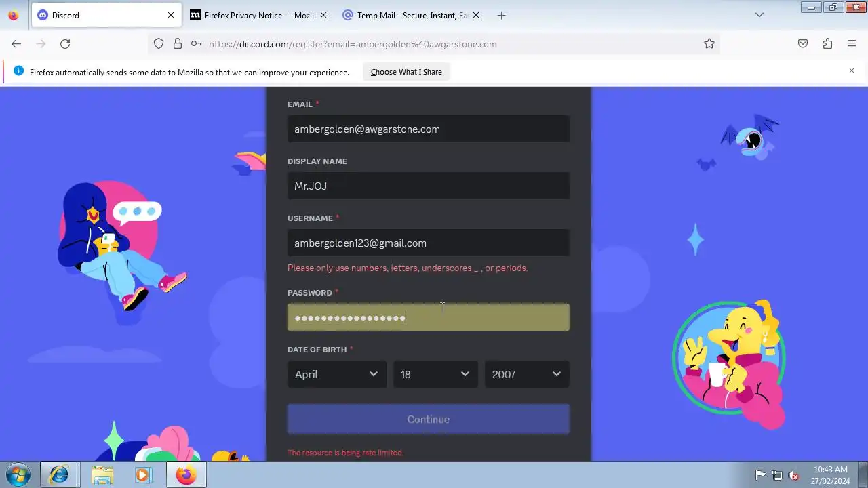
Task: Open a new tab with plus icon
Action: pos(501,15)
